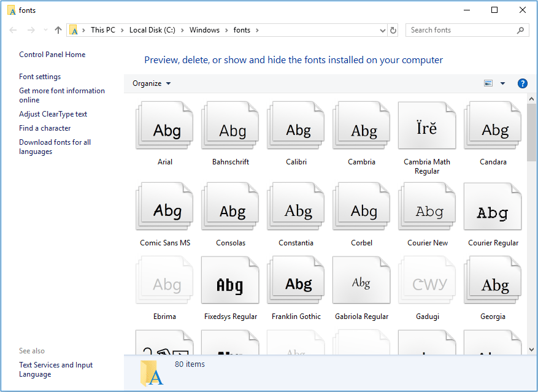Select the Courier Regular font icon
This screenshot has height=392, width=538.
(x=493, y=206)
